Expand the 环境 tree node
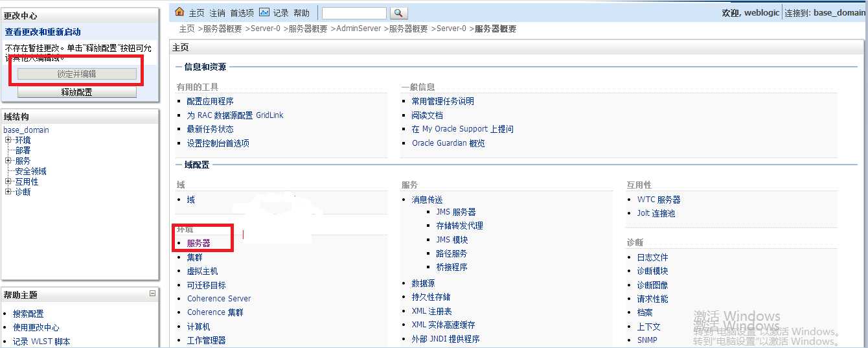 pos(8,140)
